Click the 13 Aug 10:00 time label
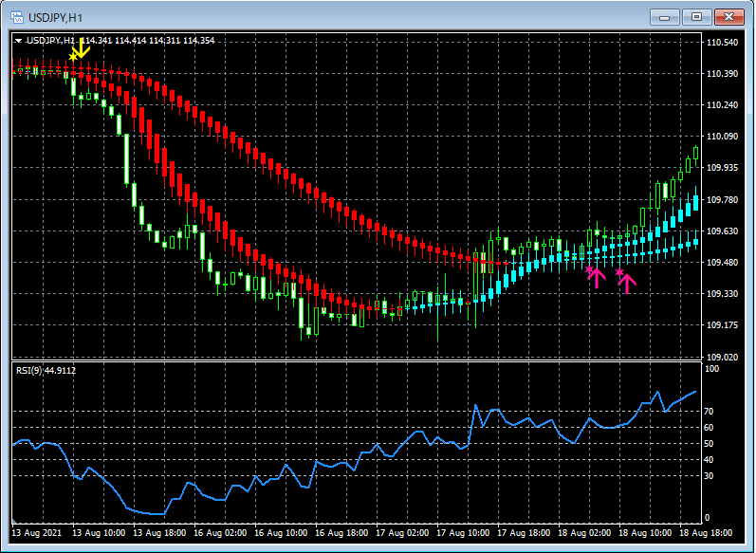Viewport: 756px width, 553px height. click(x=99, y=533)
